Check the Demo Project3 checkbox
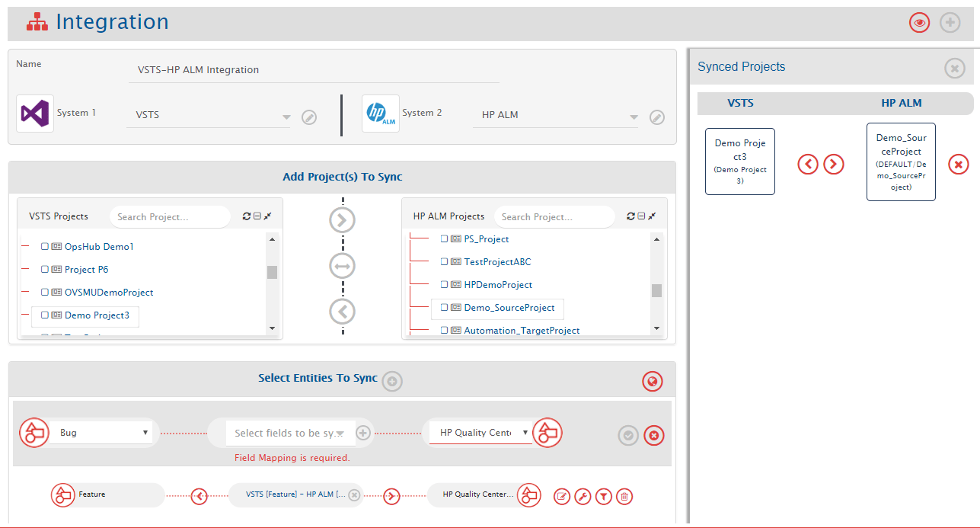 (x=45, y=315)
